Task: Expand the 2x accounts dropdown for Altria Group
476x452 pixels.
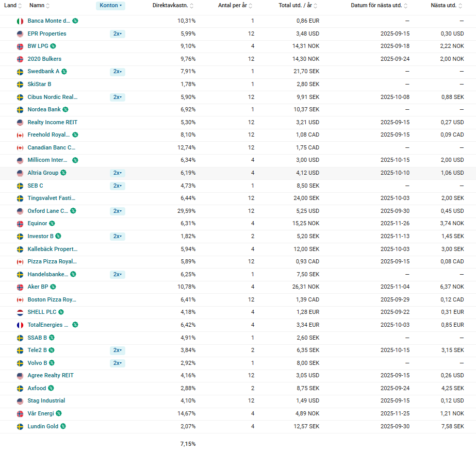Action: coord(118,173)
